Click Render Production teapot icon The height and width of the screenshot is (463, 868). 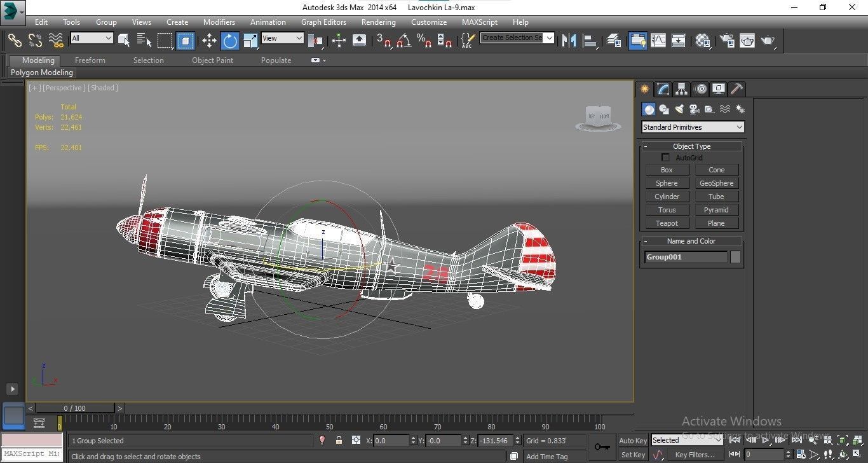[769, 41]
